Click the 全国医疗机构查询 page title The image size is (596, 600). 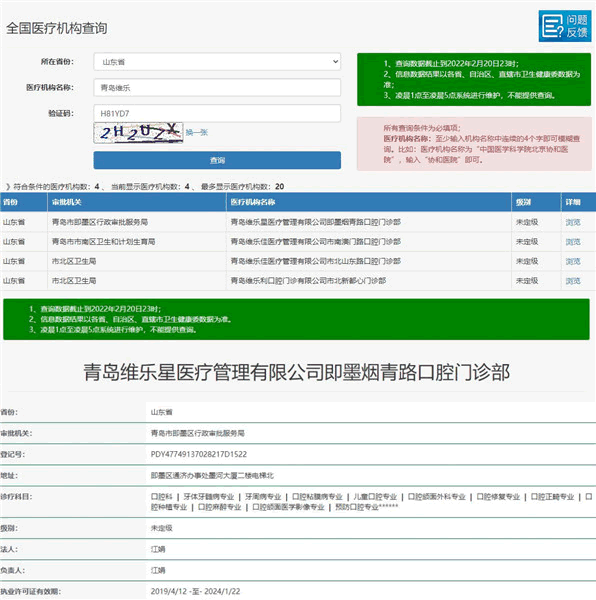tap(57, 28)
